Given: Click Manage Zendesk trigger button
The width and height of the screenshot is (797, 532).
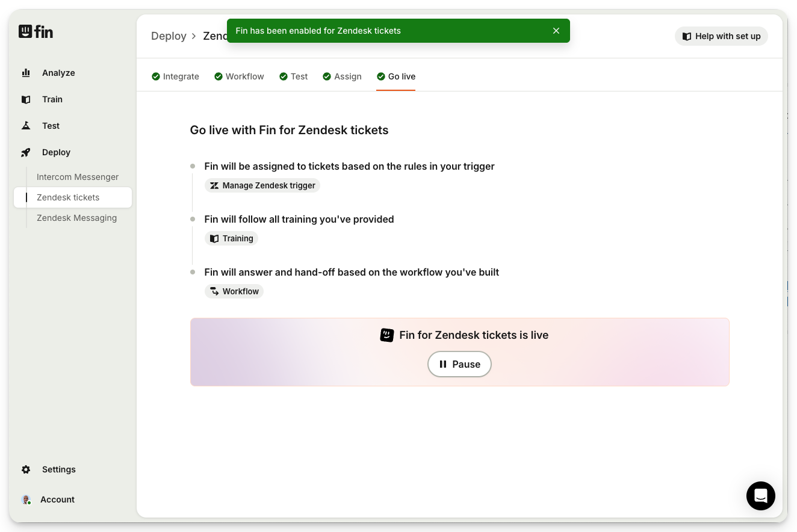Looking at the screenshot, I should (262, 185).
